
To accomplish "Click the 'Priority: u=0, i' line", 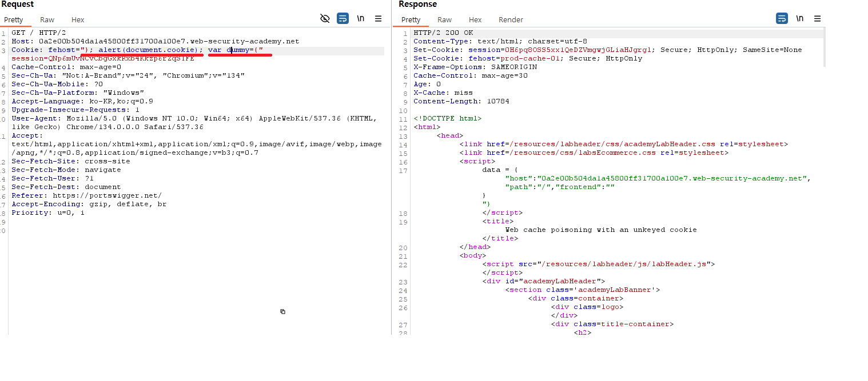I will click(48, 212).
